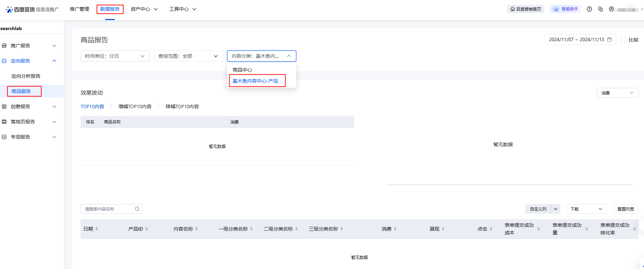Expand 资产中心 top menu
The image size is (644, 269).
click(144, 9)
